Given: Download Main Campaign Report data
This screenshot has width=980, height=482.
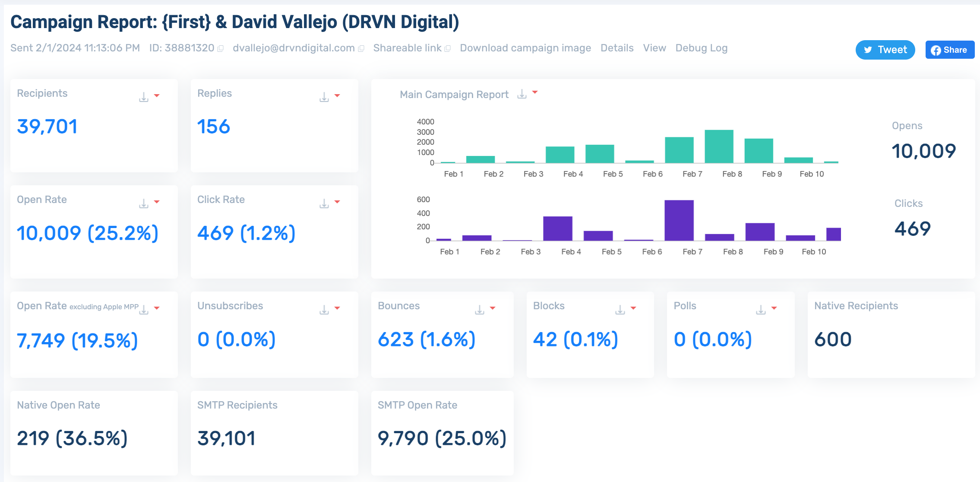Looking at the screenshot, I should coord(522,94).
